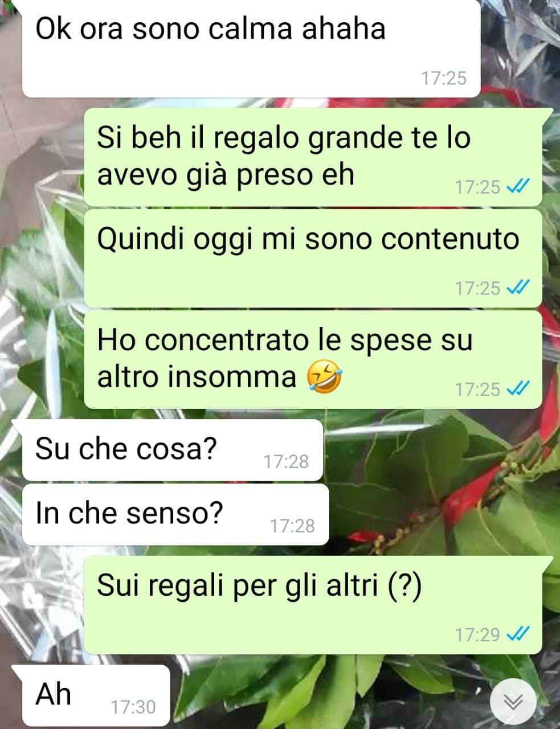Click read ticks on 'Sui regali per gli altri'
The height and width of the screenshot is (729, 560).
coord(519,633)
